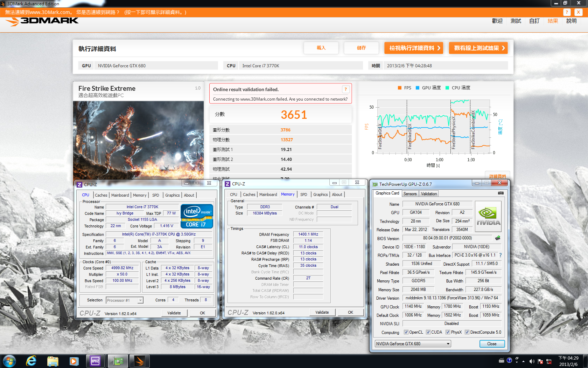Click OK in the CPU-Z window showing the Memory tab
The height and width of the screenshot is (368, 588).
coord(350,312)
